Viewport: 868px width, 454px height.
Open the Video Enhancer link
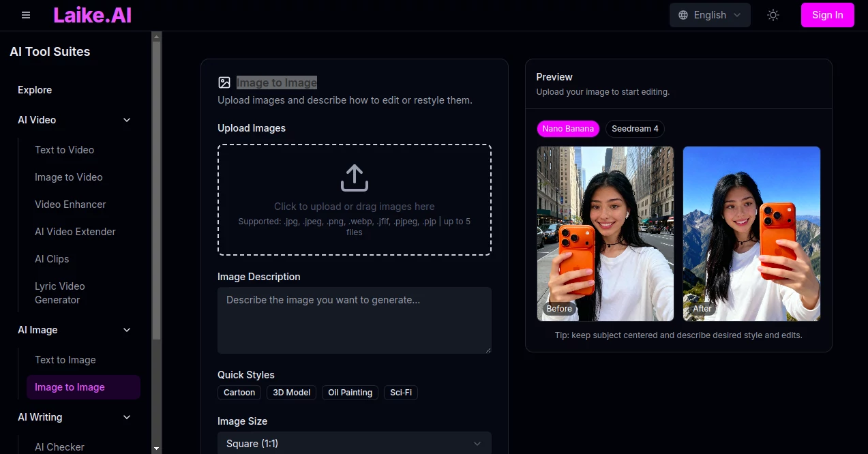(70, 204)
